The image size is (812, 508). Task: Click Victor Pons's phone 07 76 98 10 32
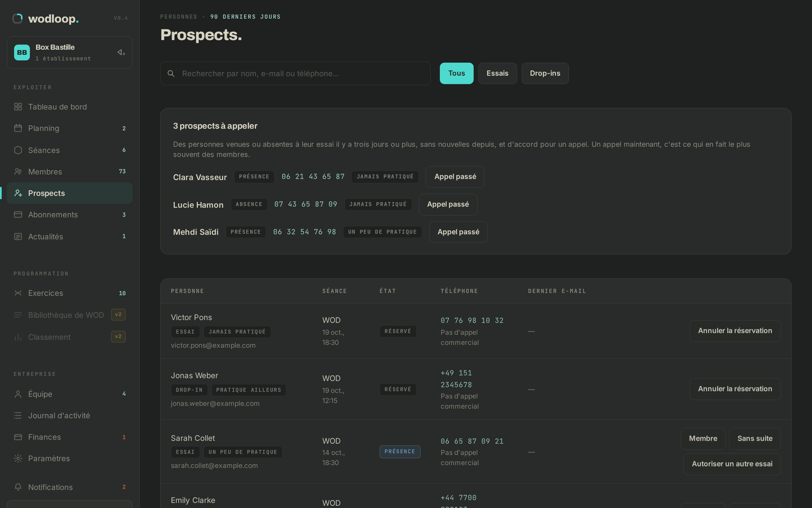(472, 321)
